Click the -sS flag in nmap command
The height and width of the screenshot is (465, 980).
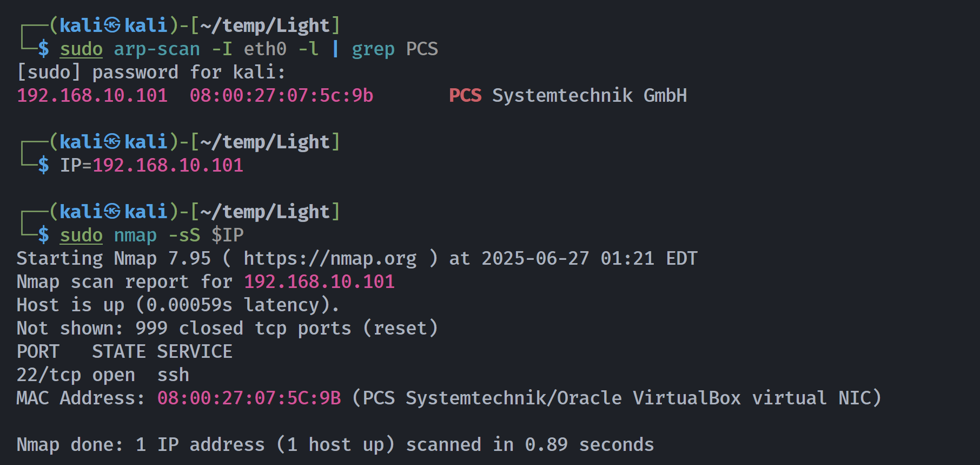pos(184,235)
